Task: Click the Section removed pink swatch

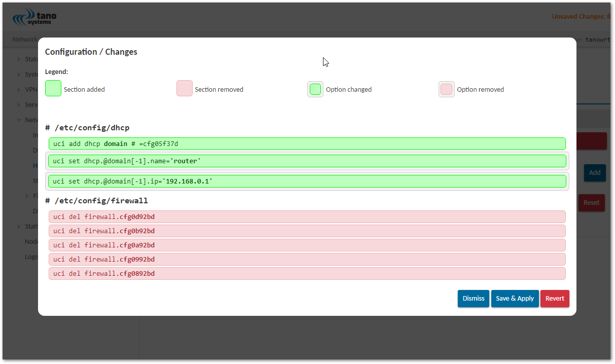Action: click(x=185, y=88)
